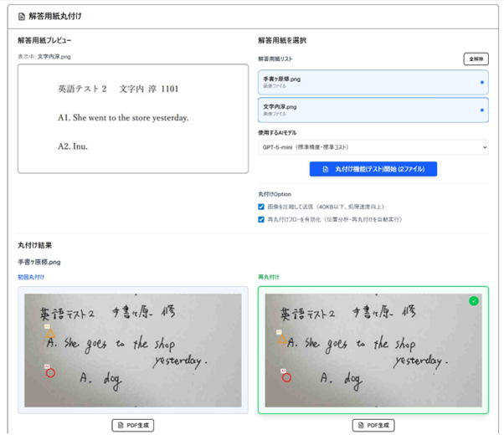The width and height of the screenshot is (504, 435).
Task: Click the orange triangle mark in 再丸付け image
Action: pos(282,340)
